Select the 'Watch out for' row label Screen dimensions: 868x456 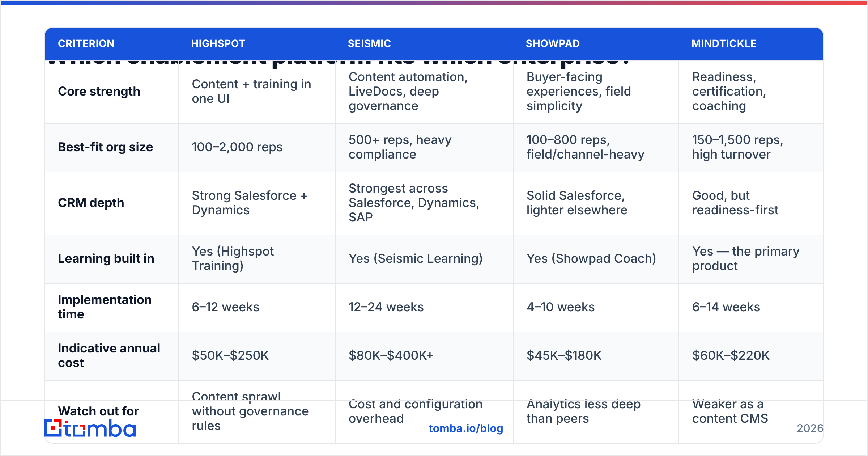tap(98, 411)
